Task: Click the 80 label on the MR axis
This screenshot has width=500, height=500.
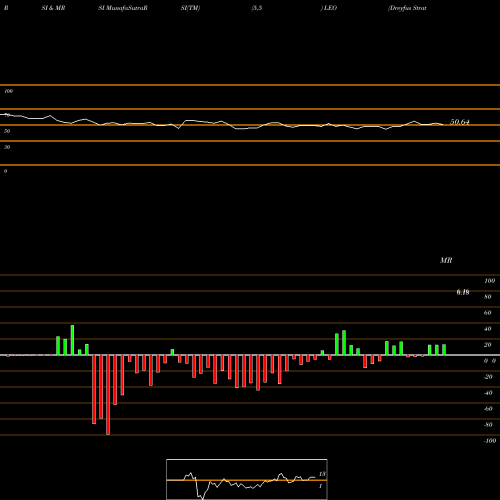Action: click(x=488, y=297)
